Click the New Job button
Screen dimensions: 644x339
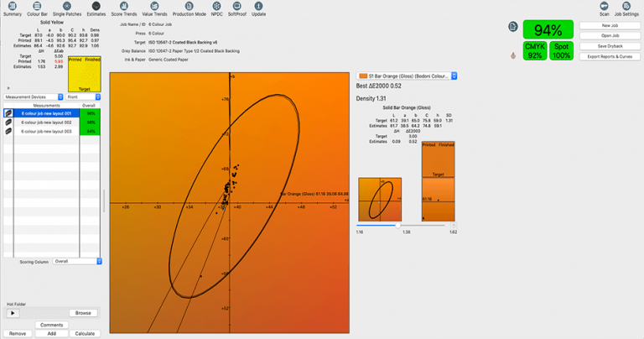pos(610,26)
